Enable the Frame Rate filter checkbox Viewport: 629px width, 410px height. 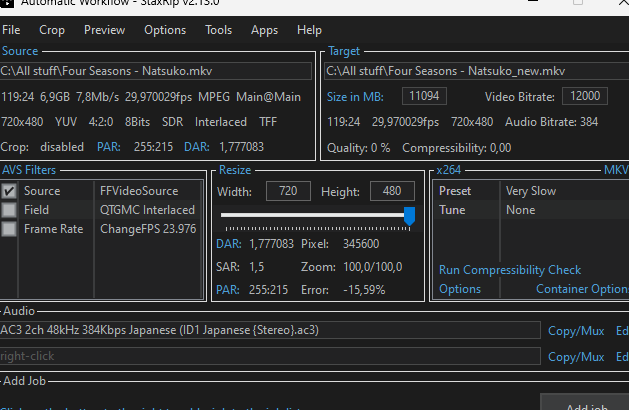[9, 229]
